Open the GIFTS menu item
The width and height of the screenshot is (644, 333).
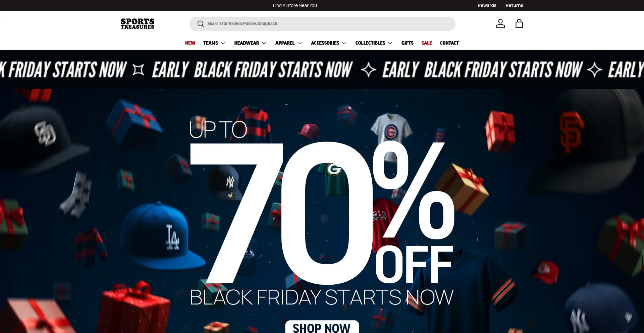[407, 43]
